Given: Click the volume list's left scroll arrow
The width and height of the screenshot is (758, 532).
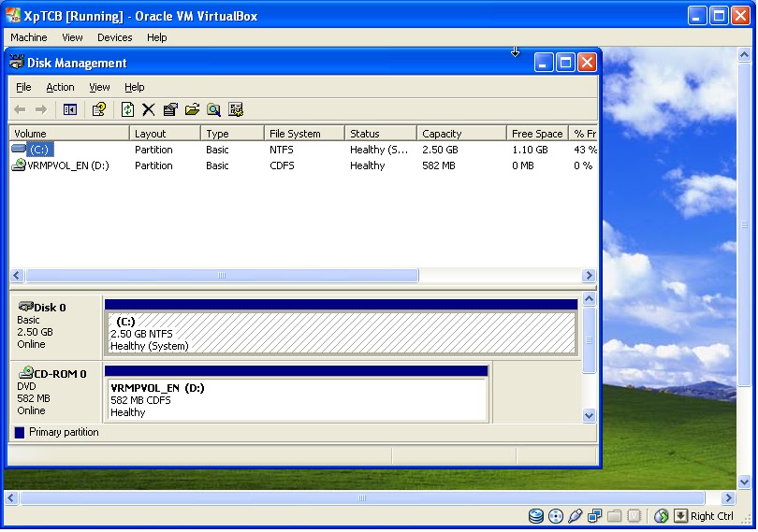Looking at the screenshot, I should click(x=17, y=276).
